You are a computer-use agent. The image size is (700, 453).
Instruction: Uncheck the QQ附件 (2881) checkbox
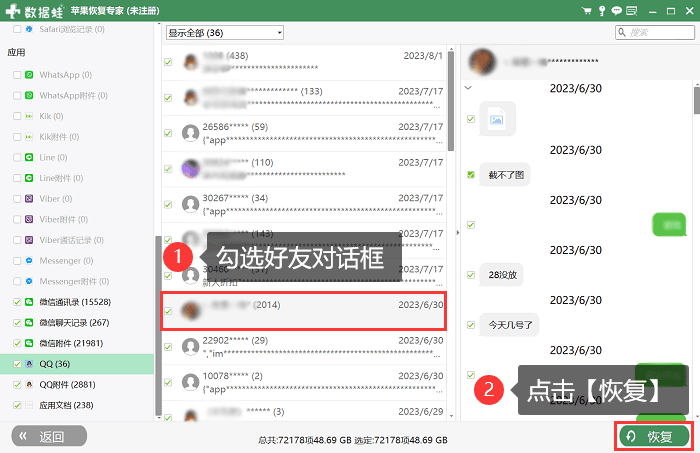17,384
